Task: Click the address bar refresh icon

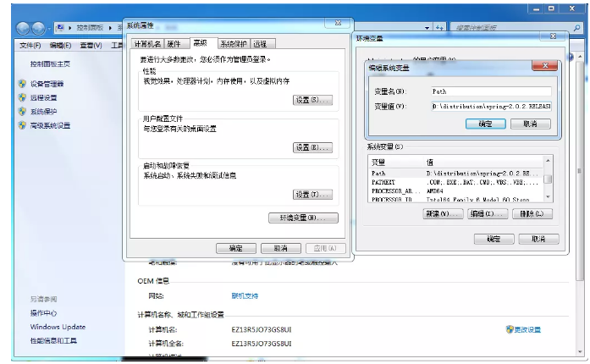Action: [440, 27]
